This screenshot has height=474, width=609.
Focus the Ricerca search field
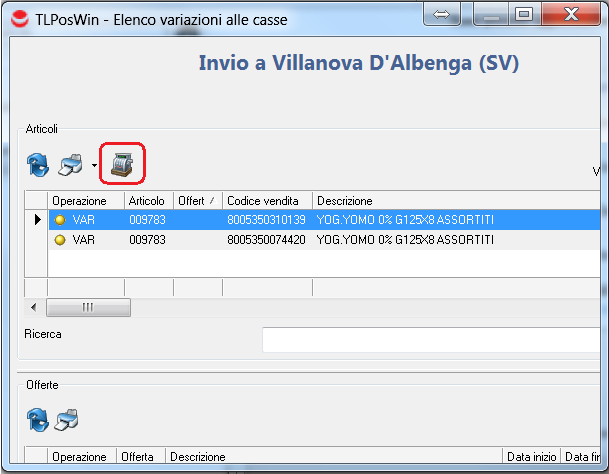[x=431, y=340]
